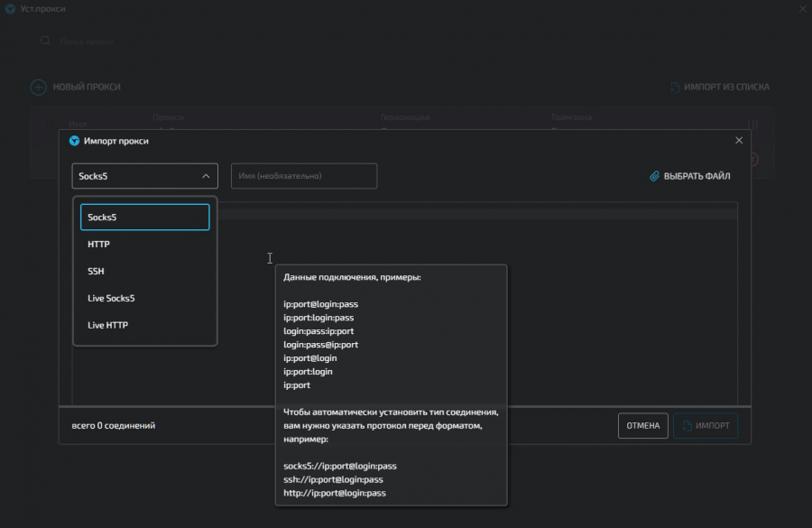812x528 pixels.
Task: Click the app logo in Импорт прокси title
Action: [74, 141]
